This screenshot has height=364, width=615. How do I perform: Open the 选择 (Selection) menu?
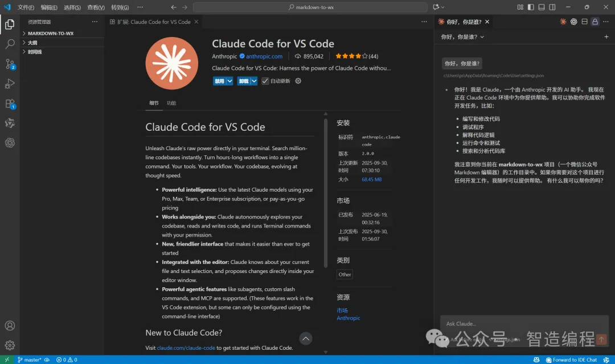pyautogui.click(x=72, y=7)
